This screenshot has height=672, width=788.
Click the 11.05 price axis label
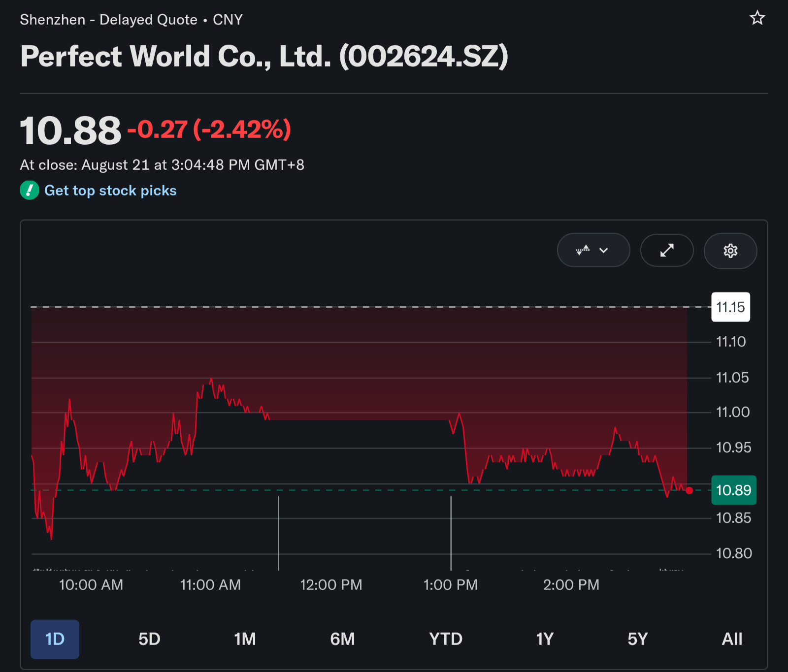click(732, 378)
